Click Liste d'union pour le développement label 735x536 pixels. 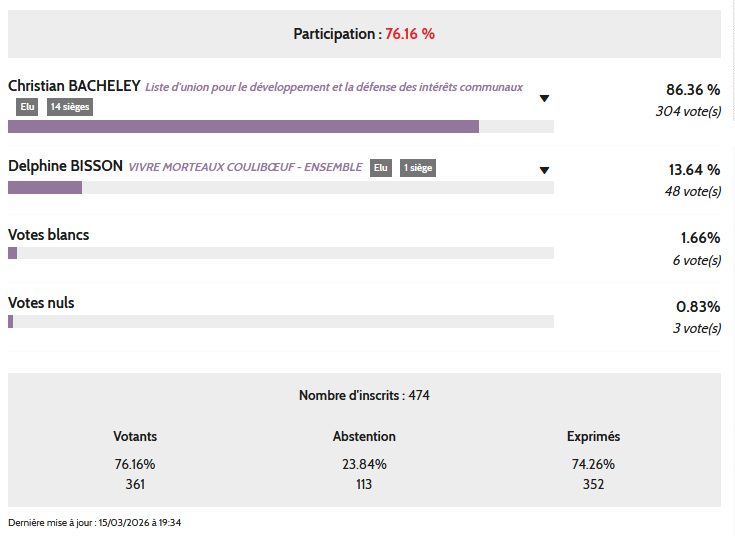[334, 88]
